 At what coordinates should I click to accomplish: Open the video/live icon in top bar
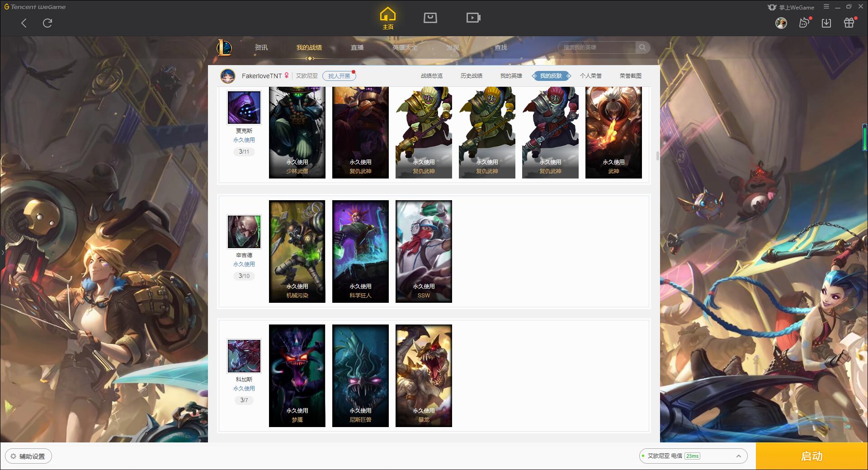pyautogui.click(x=473, y=18)
